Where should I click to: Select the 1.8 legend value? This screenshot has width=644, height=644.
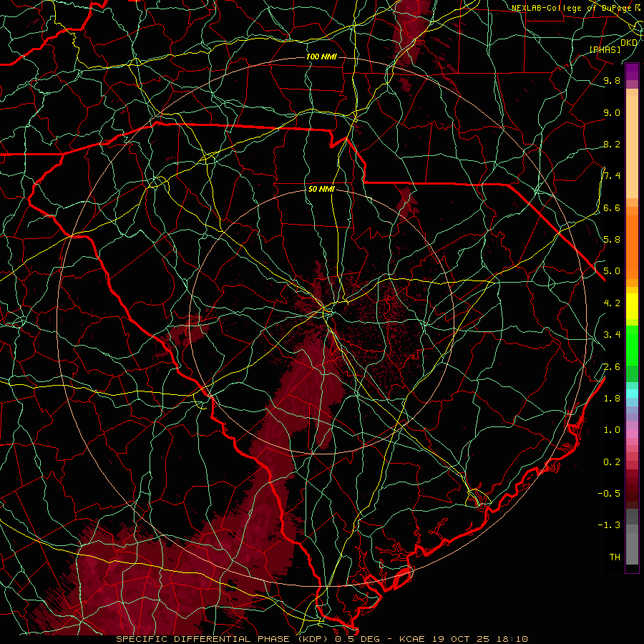pos(612,399)
